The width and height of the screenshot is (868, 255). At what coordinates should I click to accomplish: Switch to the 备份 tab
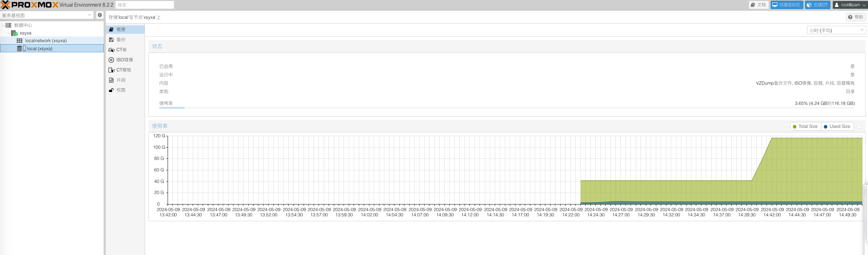click(121, 40)
